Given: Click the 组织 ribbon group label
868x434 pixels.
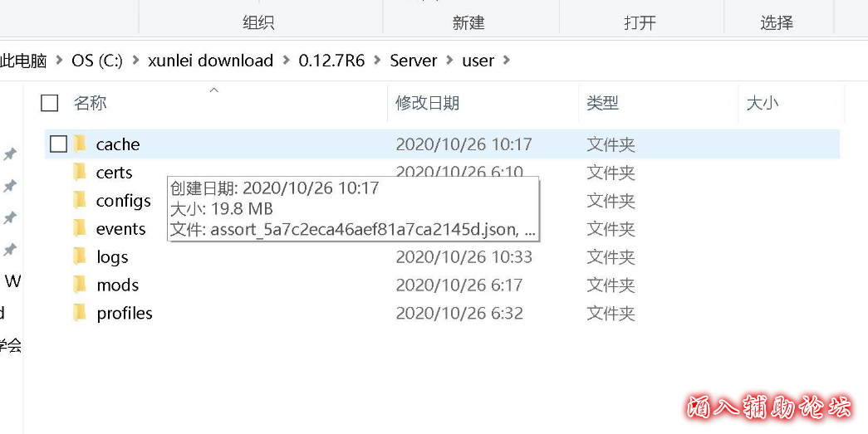Looking at the screenshot, I should coord(258,23).
